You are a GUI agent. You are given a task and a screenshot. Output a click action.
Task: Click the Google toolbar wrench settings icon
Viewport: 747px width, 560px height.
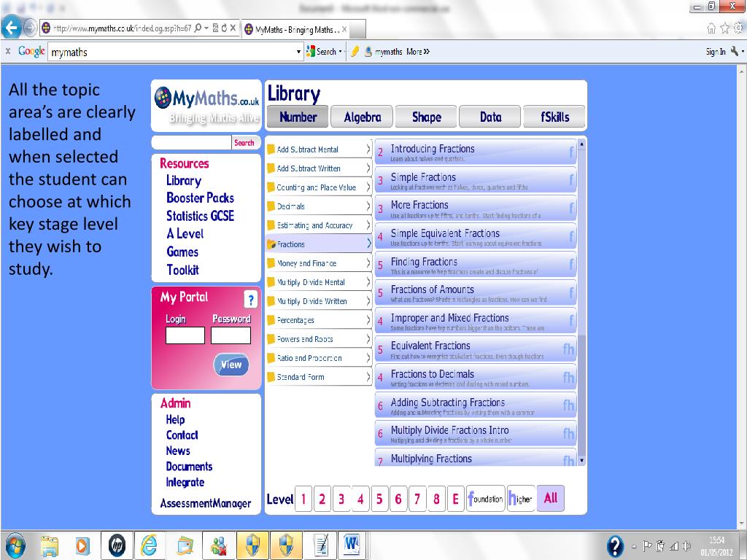tap(735, 52)
